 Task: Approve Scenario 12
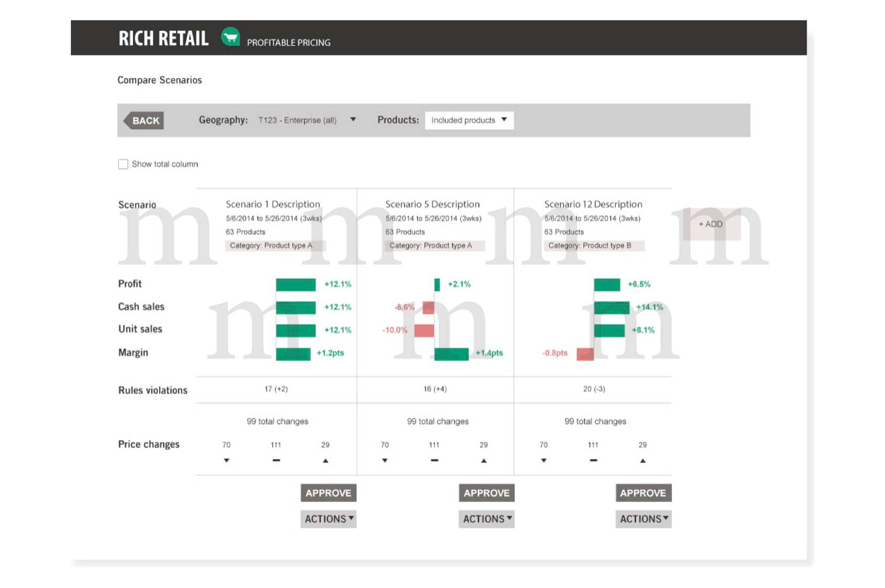643,493
